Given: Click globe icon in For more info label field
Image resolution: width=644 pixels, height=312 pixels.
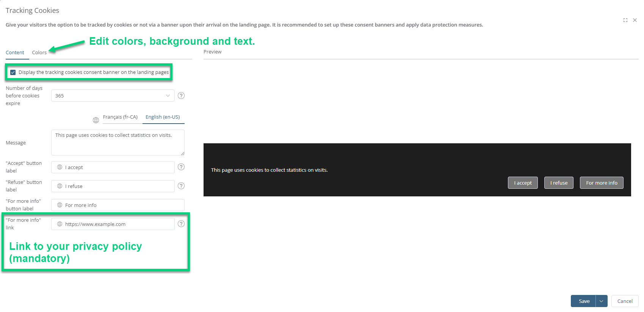Looking at the screenshot, I should [x=60, y=205].
